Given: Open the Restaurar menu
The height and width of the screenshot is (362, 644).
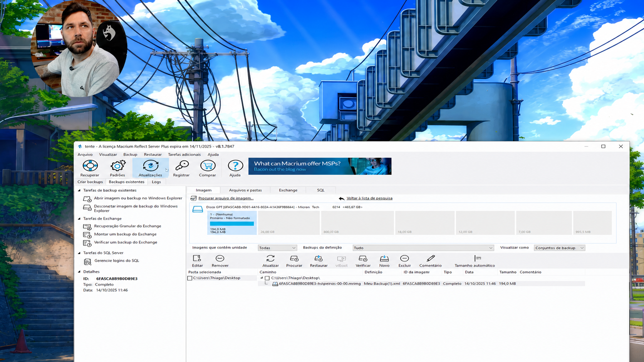Looking at the screenshot, I should click(153, 155).
